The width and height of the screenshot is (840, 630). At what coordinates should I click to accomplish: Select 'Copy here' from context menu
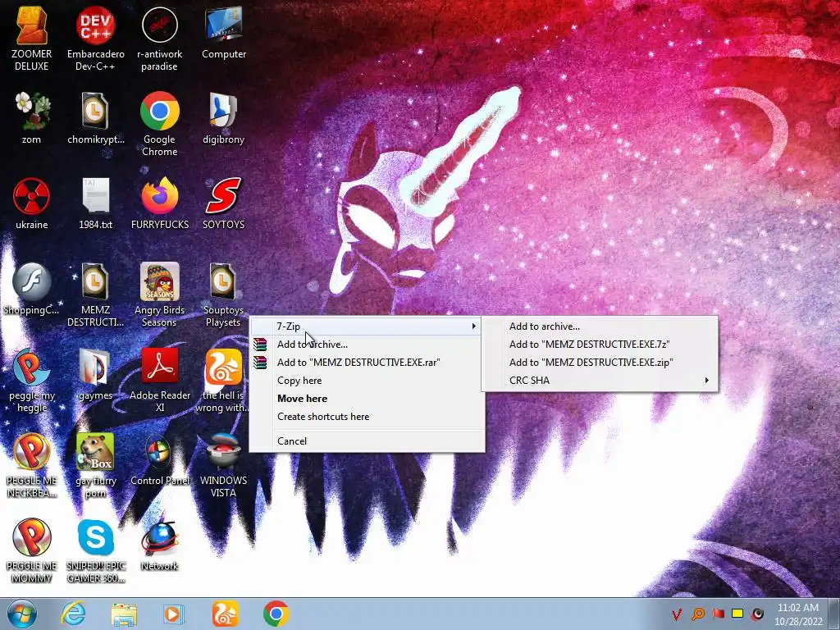367,381
